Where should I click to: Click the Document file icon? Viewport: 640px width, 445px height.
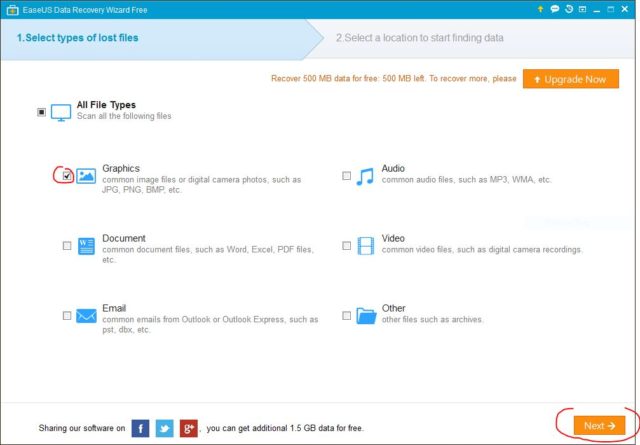86,246
